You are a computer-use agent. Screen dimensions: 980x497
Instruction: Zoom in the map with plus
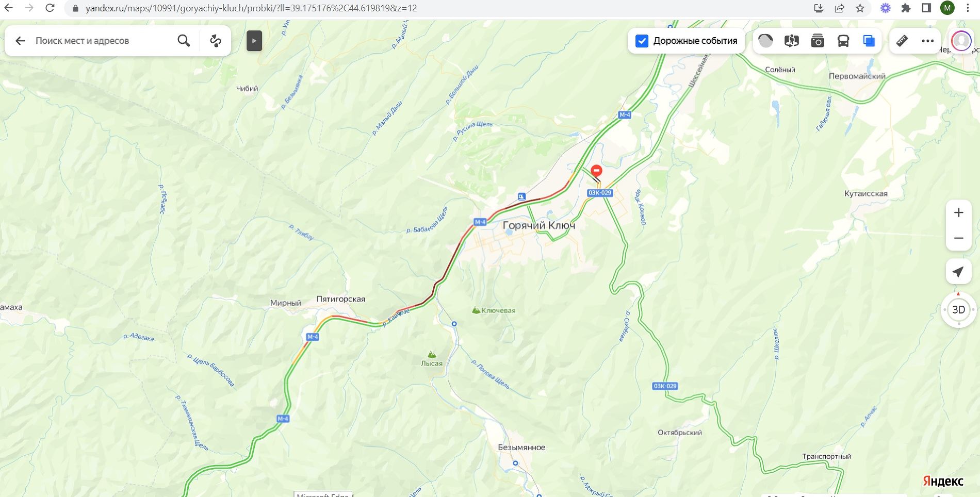click(959, 212)
